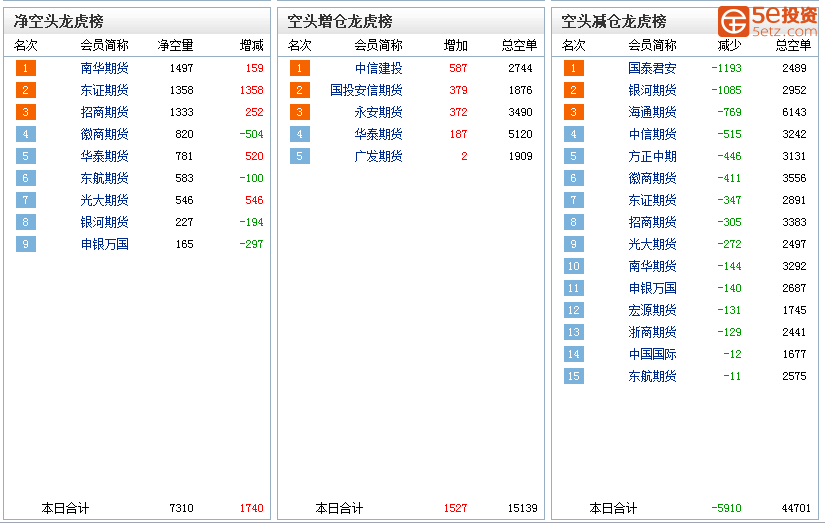
Task: Click rank 1 badge beside 中信建投
Action: tap(300, 68)
